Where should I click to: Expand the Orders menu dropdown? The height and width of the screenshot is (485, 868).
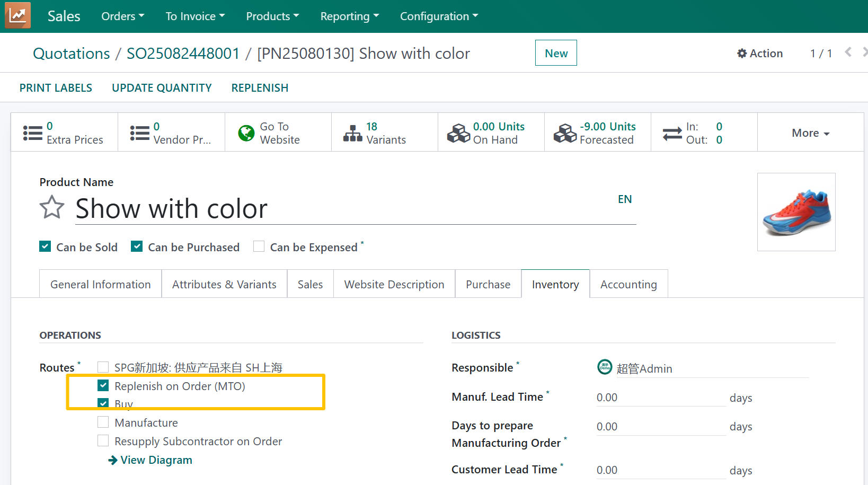122,16
